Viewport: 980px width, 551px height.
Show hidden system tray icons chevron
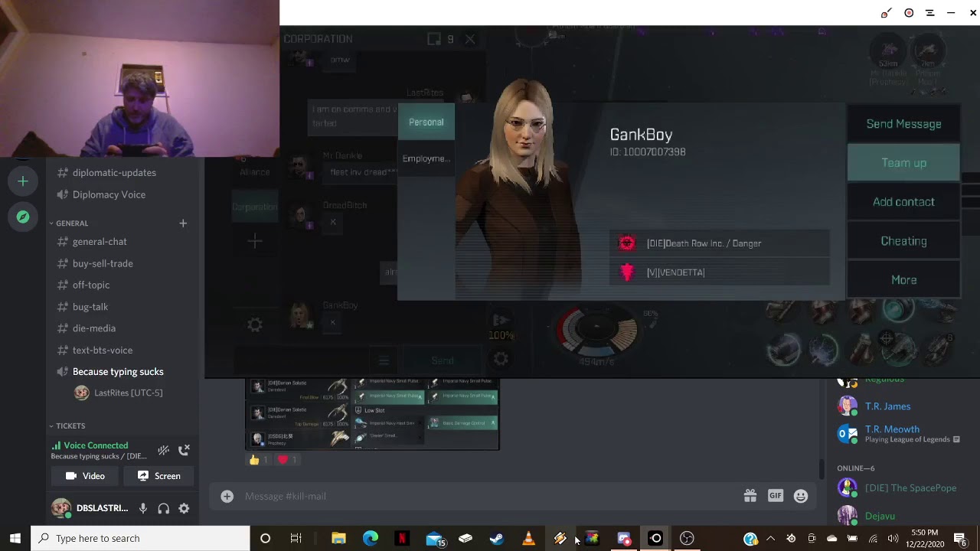pos(771,538)
